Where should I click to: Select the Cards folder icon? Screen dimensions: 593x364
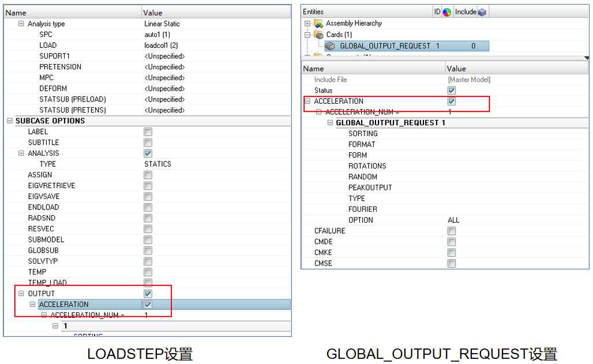(318, 35)
